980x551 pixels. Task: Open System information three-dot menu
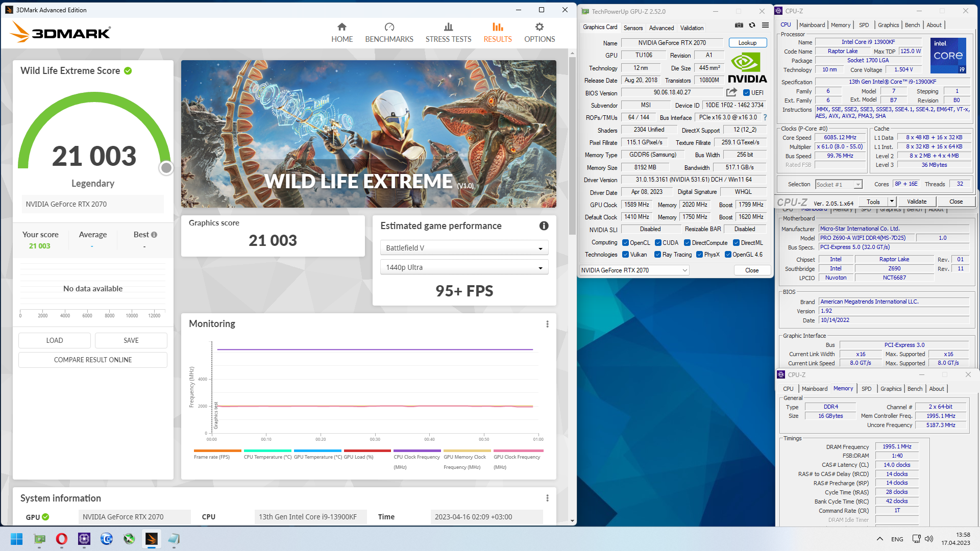click(x=547, y=498)
